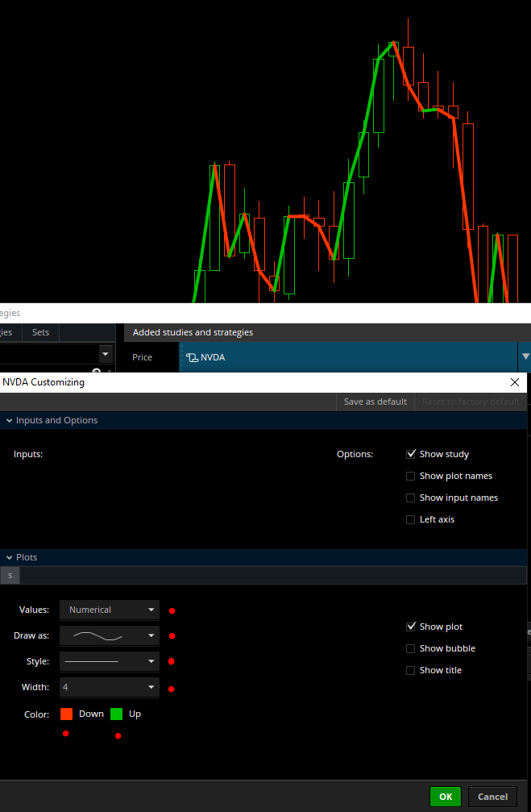Select the Sets tab
Image resolution: width=531 pixels, height=812 pixels.
click(x=40, y=332)
